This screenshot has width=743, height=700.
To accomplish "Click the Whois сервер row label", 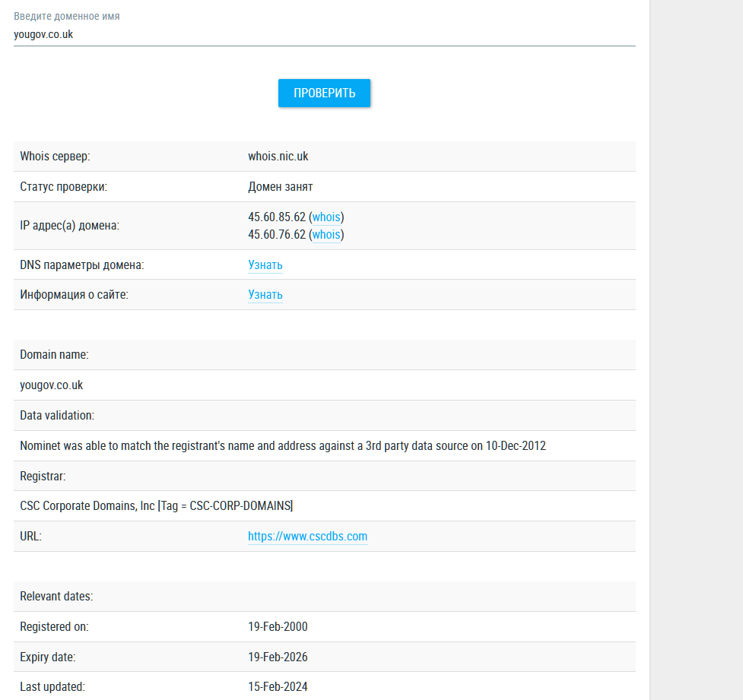I will 55,157.
